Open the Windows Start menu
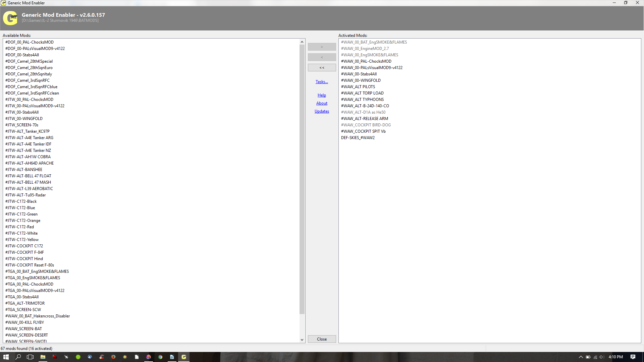The width and height of the screenshot is (644, 362). tap(6, 357)
